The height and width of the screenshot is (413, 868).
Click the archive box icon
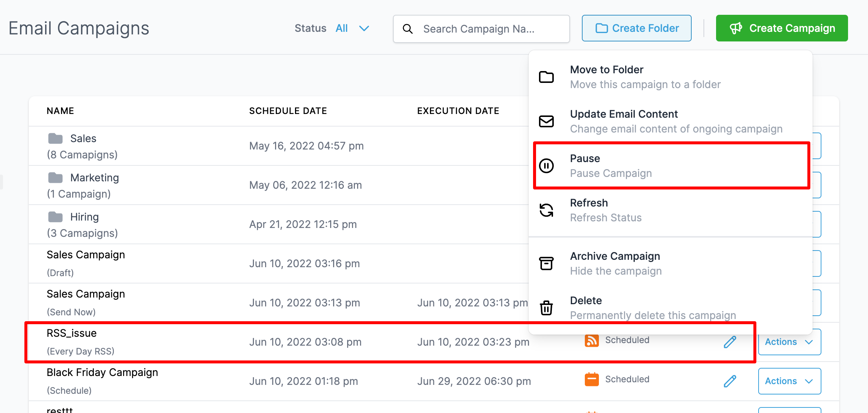(x=546, y=263)
